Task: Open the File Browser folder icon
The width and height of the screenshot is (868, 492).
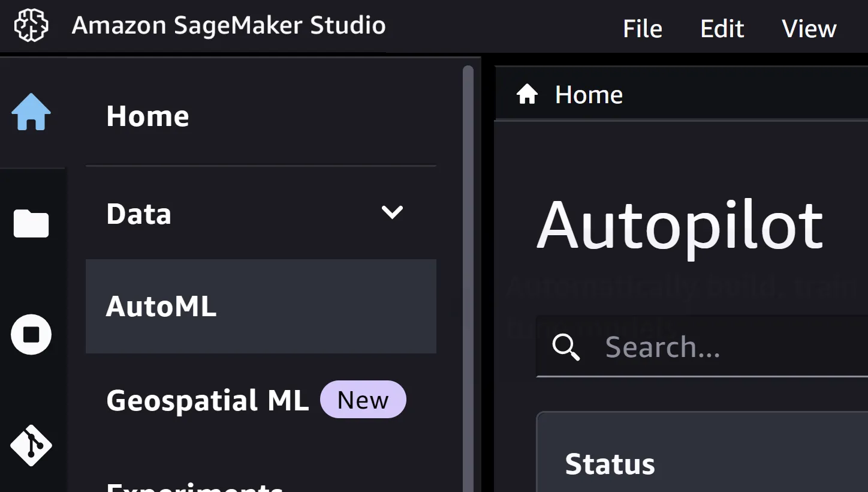Action: tap(31, 223)
